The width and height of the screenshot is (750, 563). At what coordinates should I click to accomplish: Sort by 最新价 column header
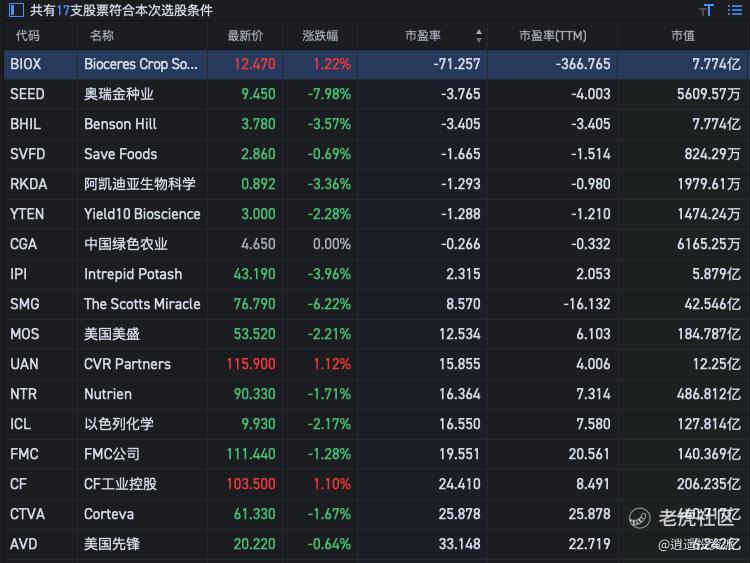click(245, 36)
